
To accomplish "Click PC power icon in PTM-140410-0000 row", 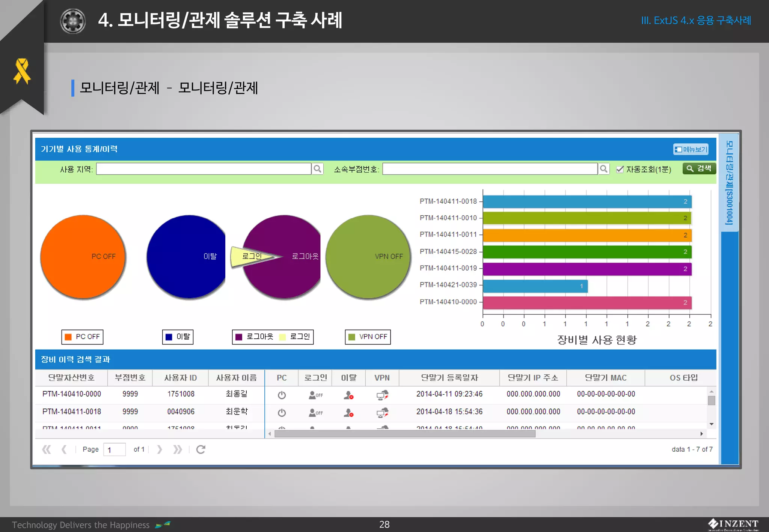I will 282,395.
